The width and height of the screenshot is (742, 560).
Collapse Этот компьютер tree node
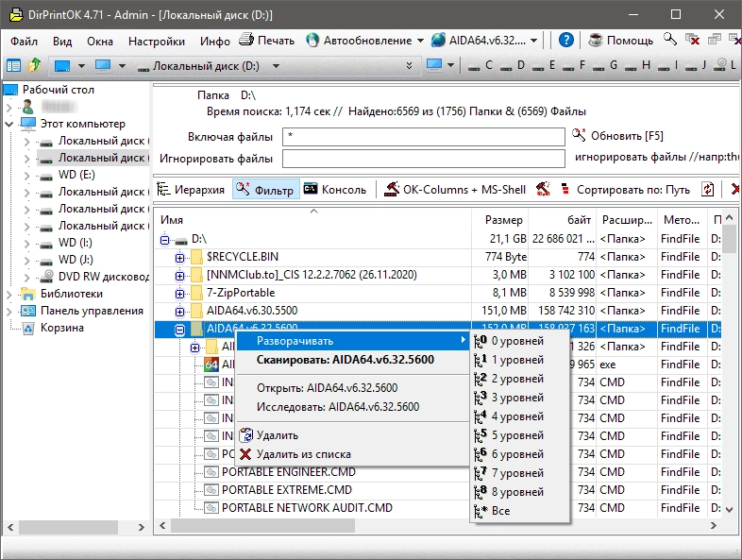(x=9, y=124)
